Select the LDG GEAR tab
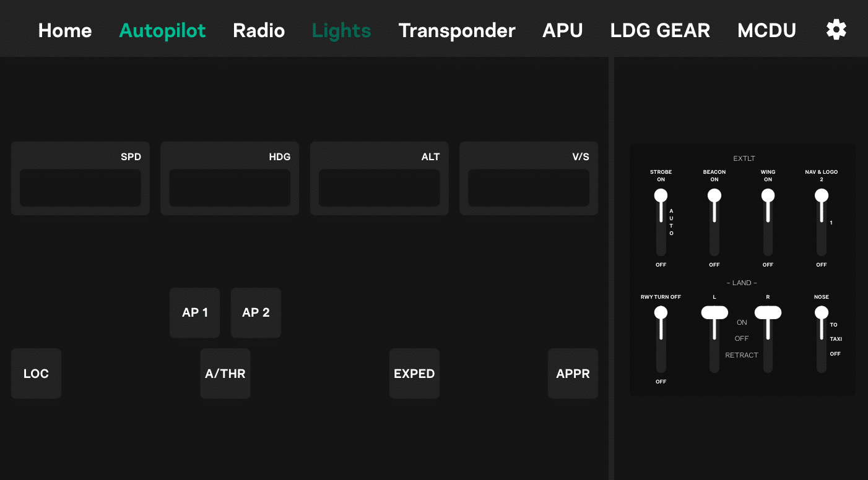This screenshot has height=480, width=868. [x=660, y=30]
